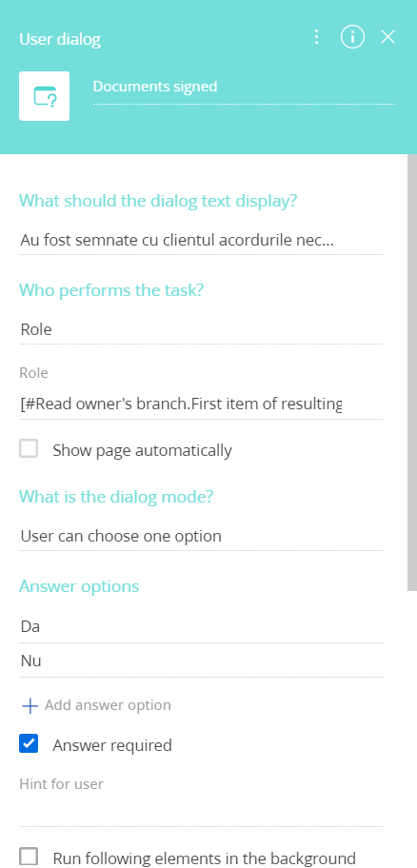417x868 pixels.
Task: Close the User dialog panel
Action: click(x=387, y=37)
